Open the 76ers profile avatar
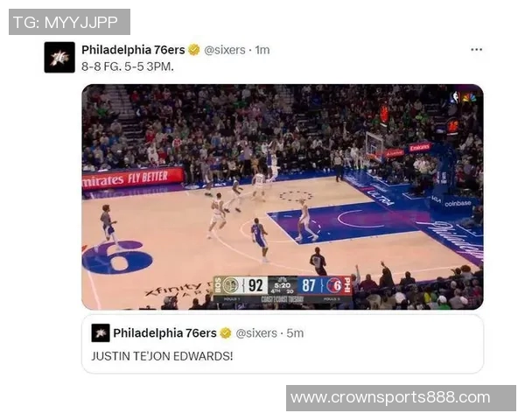This screenshot has height=420, width=525. pyautogui.click(x=59, y=57)
